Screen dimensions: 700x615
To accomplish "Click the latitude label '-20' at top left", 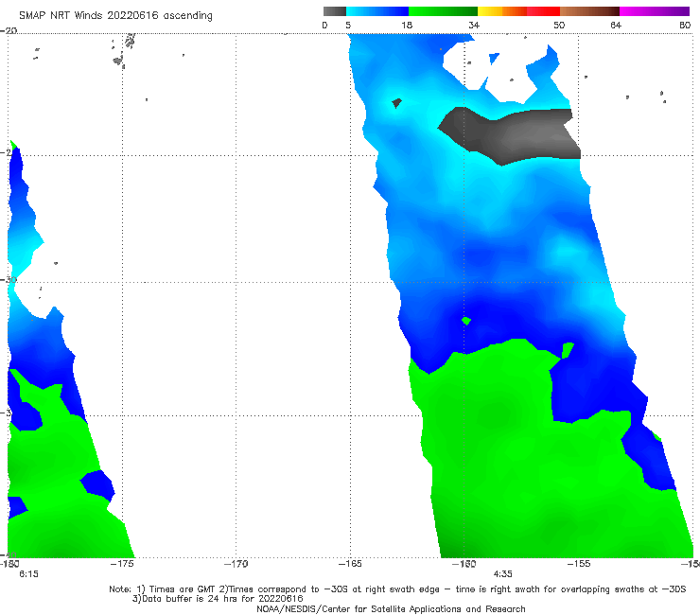I will coord(9,30).
